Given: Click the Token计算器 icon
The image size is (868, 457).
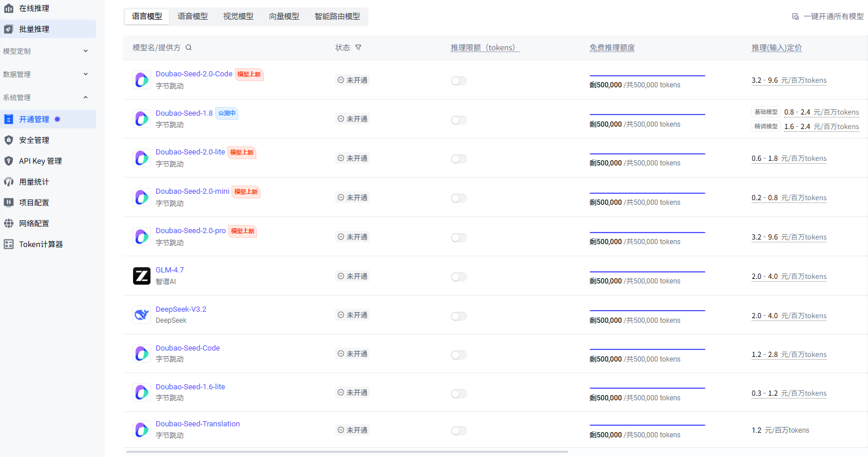Looking at the screenshot, I should pyautogui.click(x=9, y=244).
